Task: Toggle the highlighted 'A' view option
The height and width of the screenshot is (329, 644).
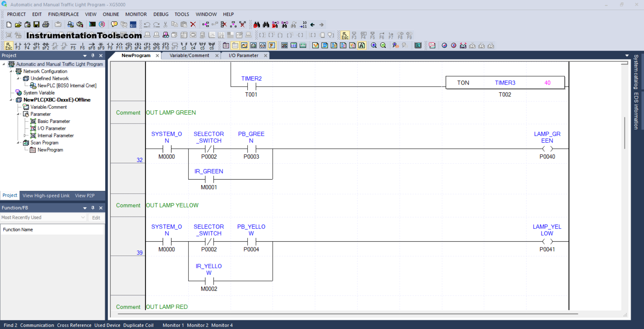Action: pyautogui.click(x=362, y=46)
